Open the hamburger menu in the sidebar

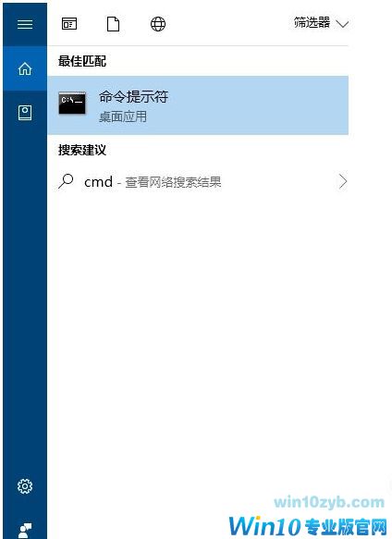[25, 24]
